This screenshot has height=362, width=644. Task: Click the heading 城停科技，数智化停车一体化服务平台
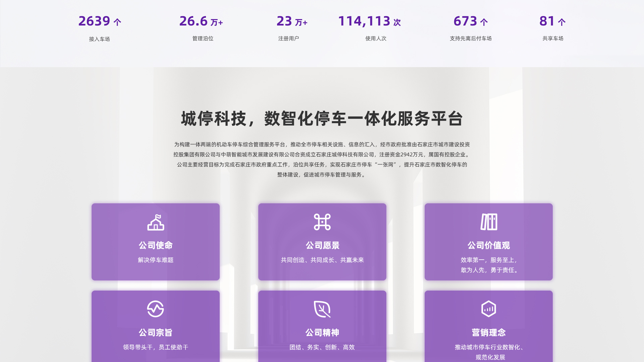(322, 119)
